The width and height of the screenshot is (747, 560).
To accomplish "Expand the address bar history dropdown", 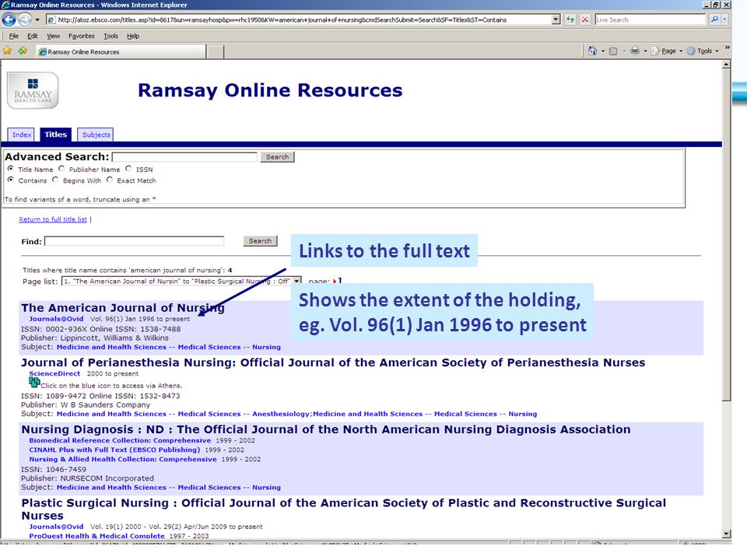I will point(556,19).
